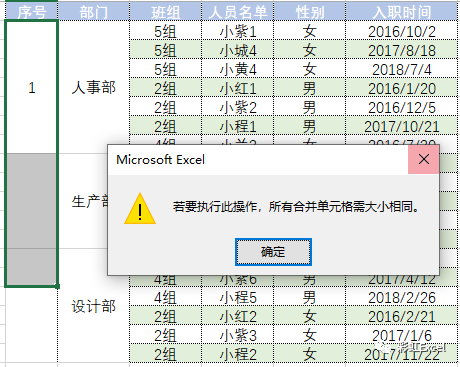Screen dimensions: 460x367
Task: Click the name cell 小紫2
Action: point(238,107)
